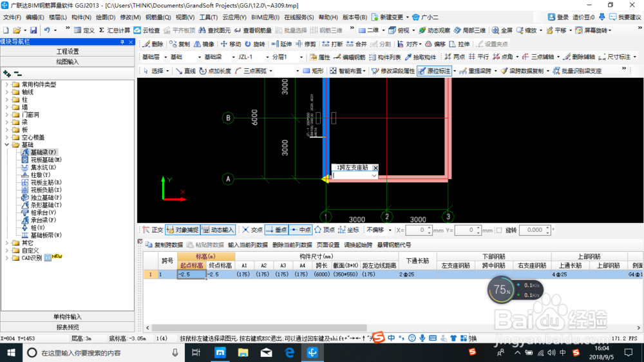The width and height of the screenshot is (644, 362).
Task: Toggle 垂点 perpendicular snap
Action: (276, 230)
